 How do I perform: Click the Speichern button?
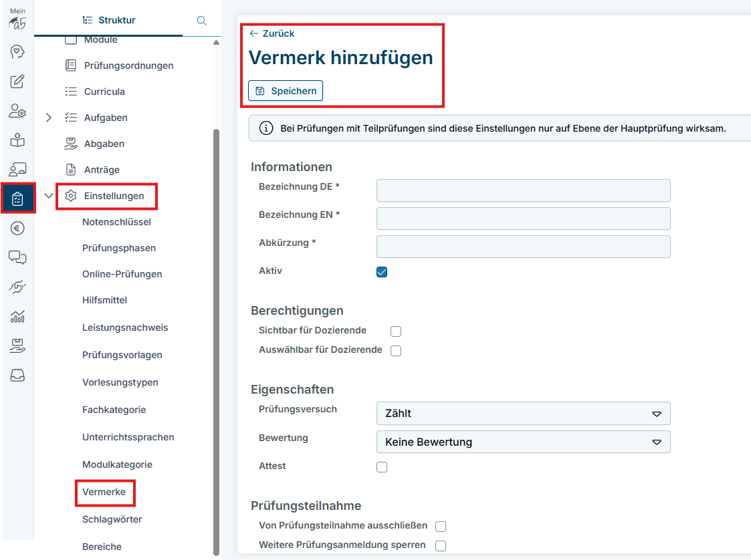pyautogui.click(x=286, y=91)
